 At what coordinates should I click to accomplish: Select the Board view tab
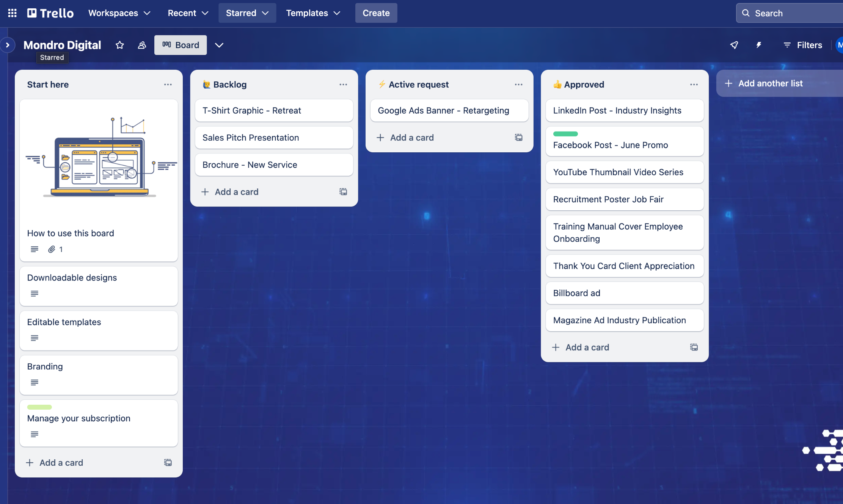pyautogui.click(x=181, y=45)
